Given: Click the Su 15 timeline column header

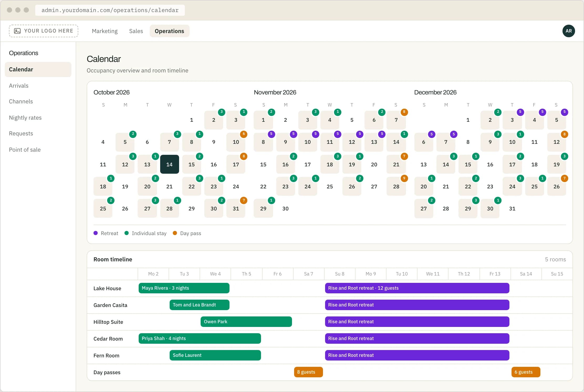Looking at the screenshot, I should [x=557, y=274].
